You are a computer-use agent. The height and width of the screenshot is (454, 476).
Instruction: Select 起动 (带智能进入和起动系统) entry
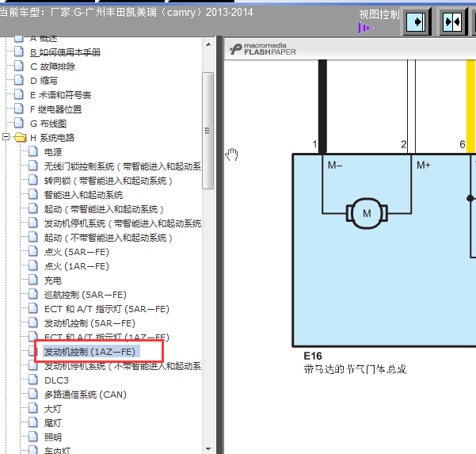104,209
